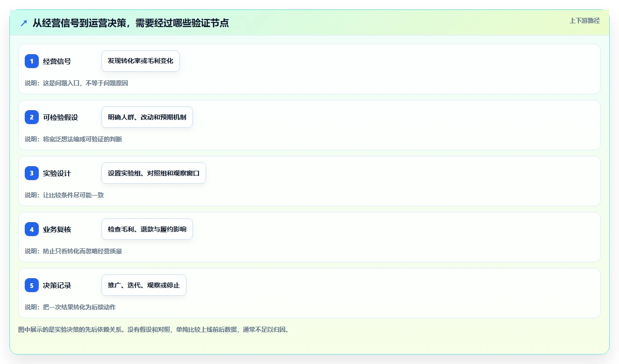Click the 发现转化率或毛利变化 chip
This screenshot has width=619, height=364.
[x=141, y=61]
